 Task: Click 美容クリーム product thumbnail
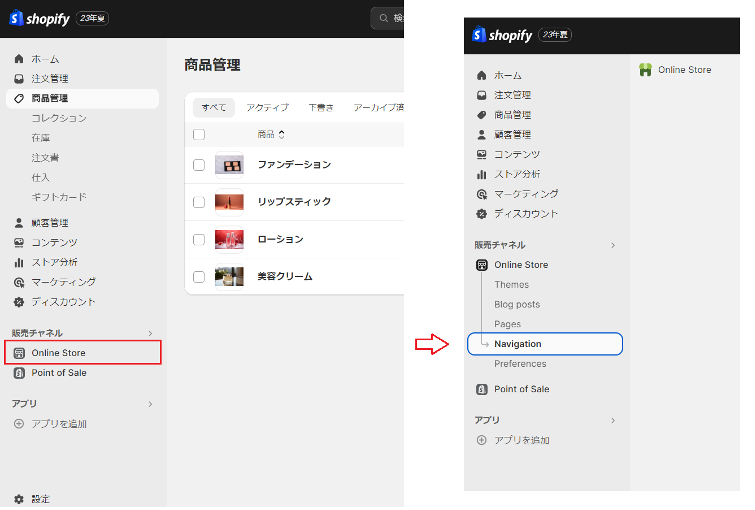pyautogui.click(x=229, y=277)
